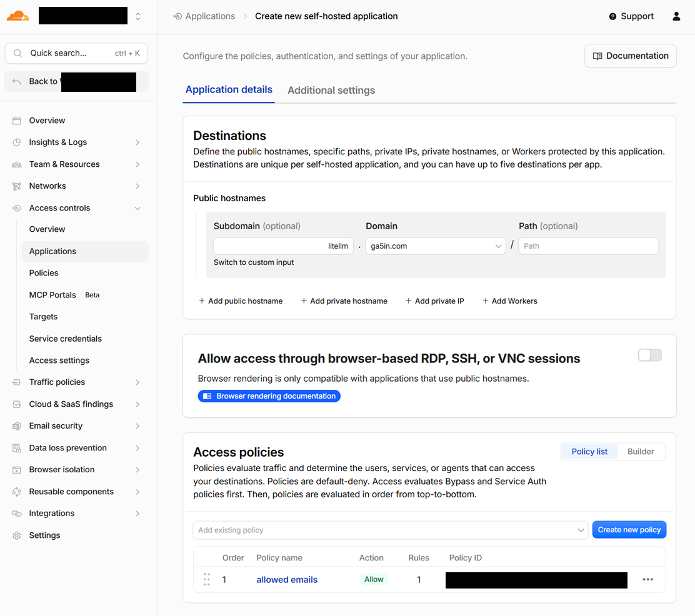Click the Access controls icon
The height and width of the screenshot is (616, 695).
pyautogui.click(x=17, y=208)
